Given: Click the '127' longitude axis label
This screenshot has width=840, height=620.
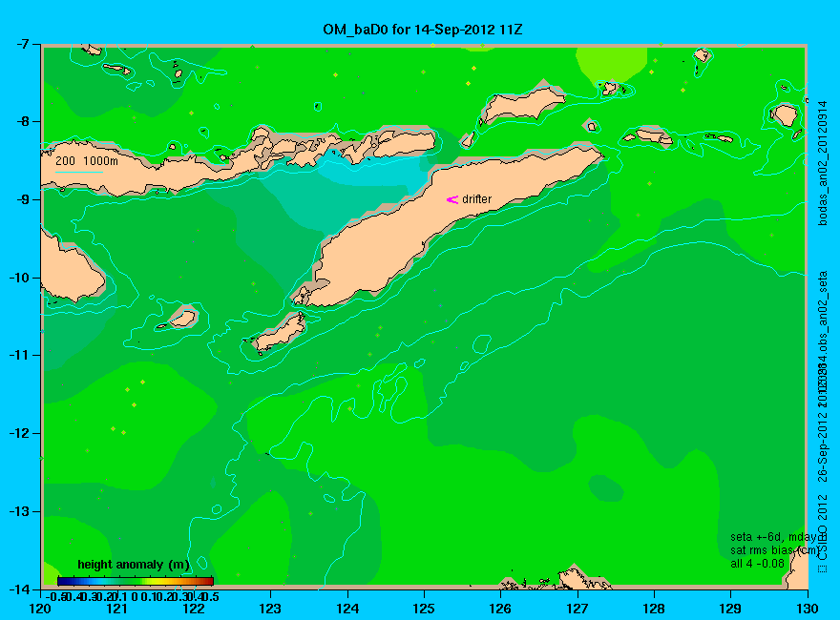Looking at the screenshot, I should 577,609.
